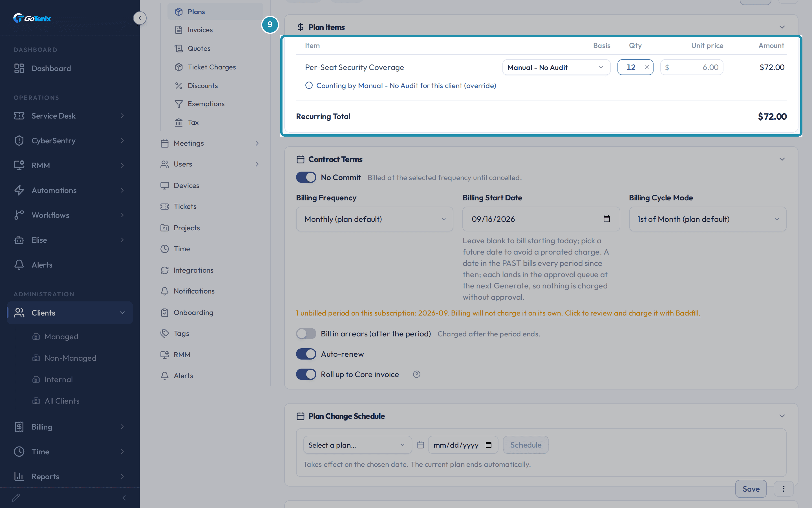Collapse the Contract Terms section

click(782, 159)
